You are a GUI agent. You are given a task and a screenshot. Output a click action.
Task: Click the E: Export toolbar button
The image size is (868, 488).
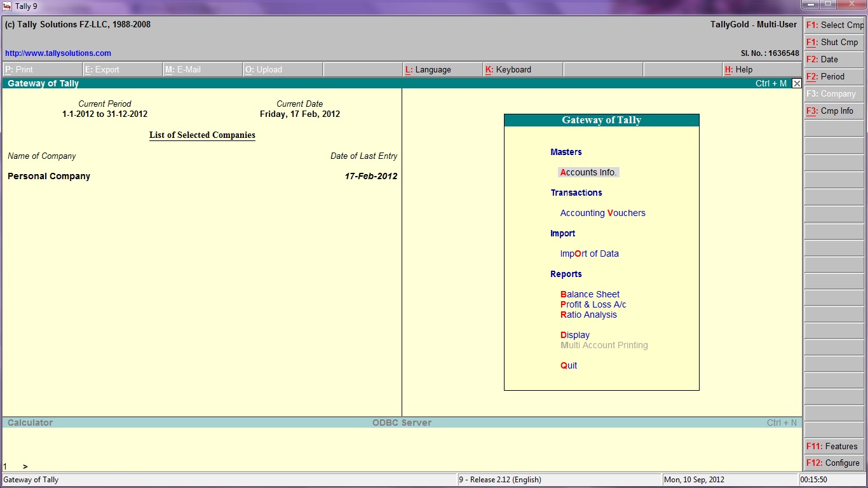(x=123, y=70)
